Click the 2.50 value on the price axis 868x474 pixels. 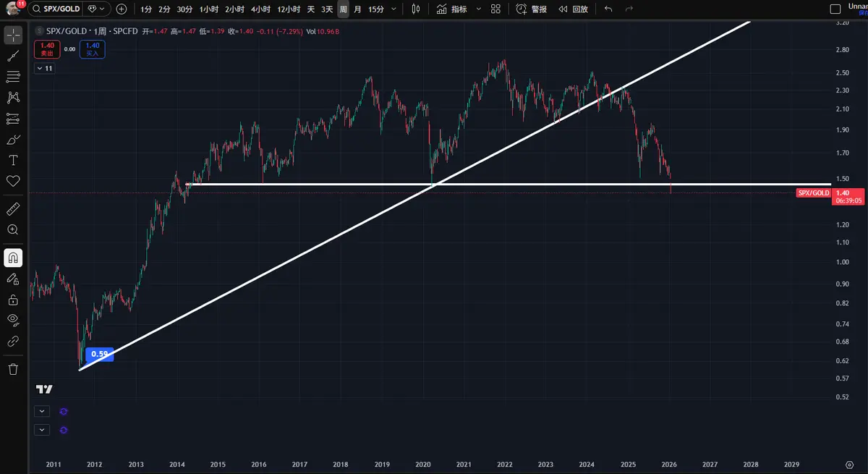[x=842, y=73]
